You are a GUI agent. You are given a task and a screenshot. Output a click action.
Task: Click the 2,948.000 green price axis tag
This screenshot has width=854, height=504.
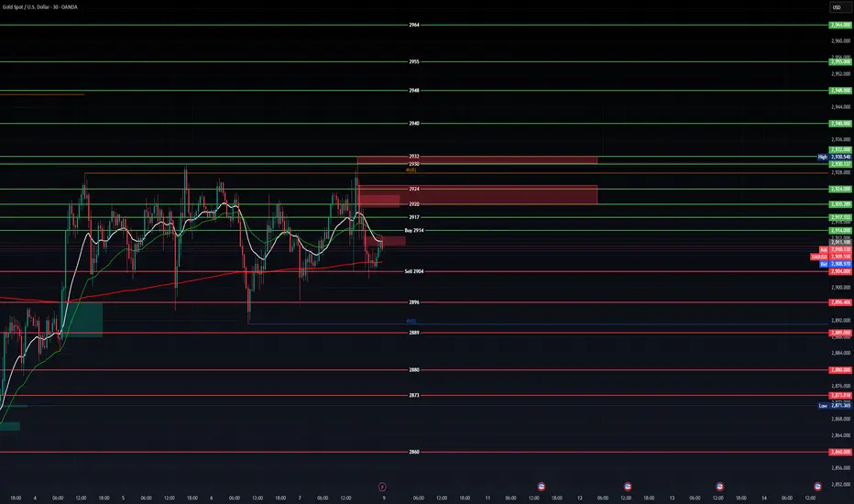tap(840, 91)
